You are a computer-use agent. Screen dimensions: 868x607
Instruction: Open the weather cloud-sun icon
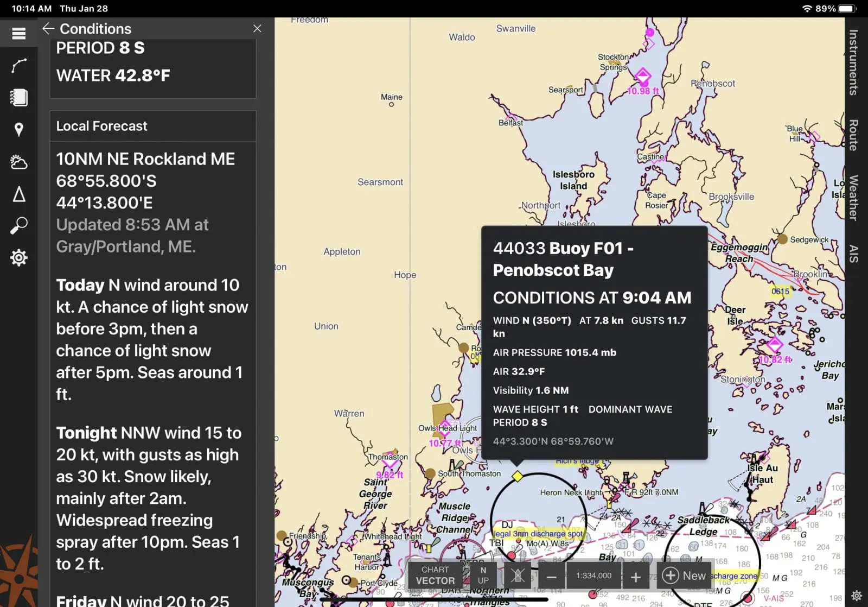pyautogui.click(x=19, y=162)
